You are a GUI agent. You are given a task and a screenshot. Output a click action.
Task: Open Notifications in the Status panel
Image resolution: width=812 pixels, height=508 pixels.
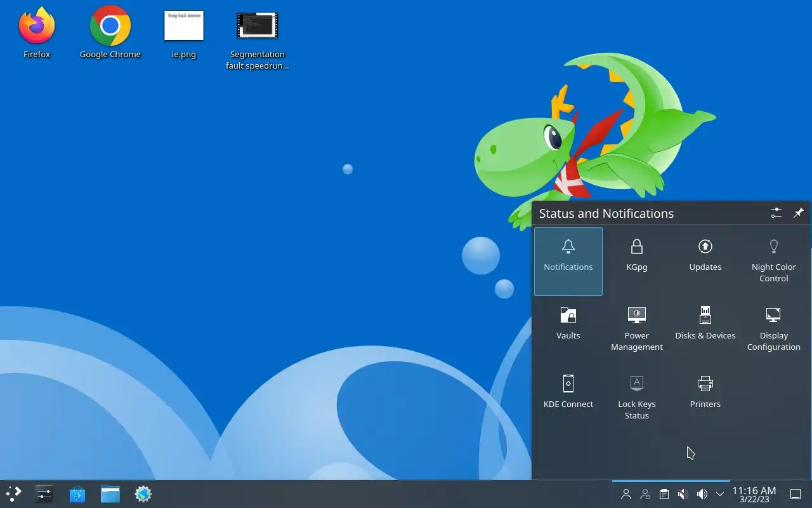(x=568, y=261)
